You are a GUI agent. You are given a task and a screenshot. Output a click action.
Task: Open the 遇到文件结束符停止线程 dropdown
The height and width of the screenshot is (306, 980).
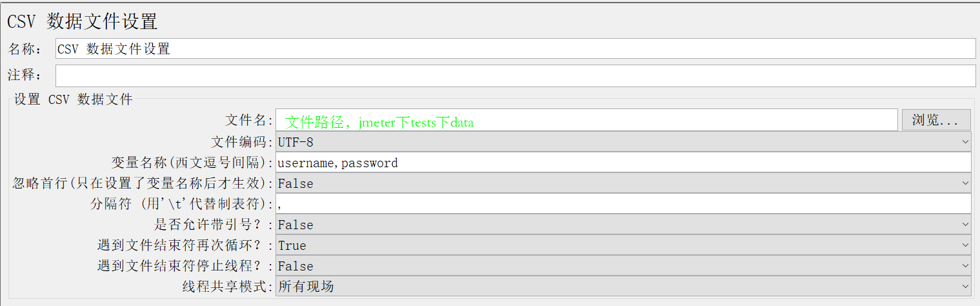[623, 266]
